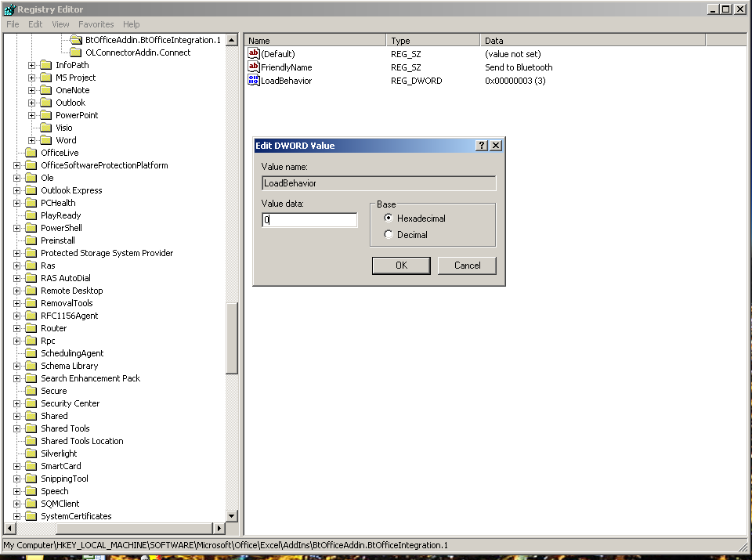752x560 pixels.
Task: Click the '0x00000003 (3)' data value
Action: (x=515, y=81)
